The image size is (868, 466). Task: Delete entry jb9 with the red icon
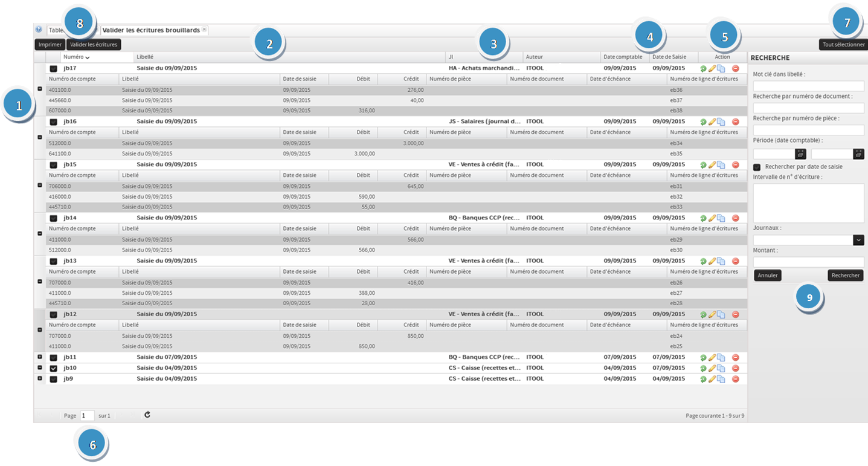click(735, 379)
